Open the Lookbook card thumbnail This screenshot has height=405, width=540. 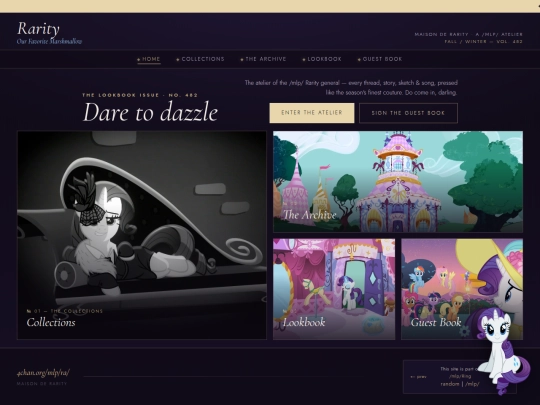coord(334,289)
